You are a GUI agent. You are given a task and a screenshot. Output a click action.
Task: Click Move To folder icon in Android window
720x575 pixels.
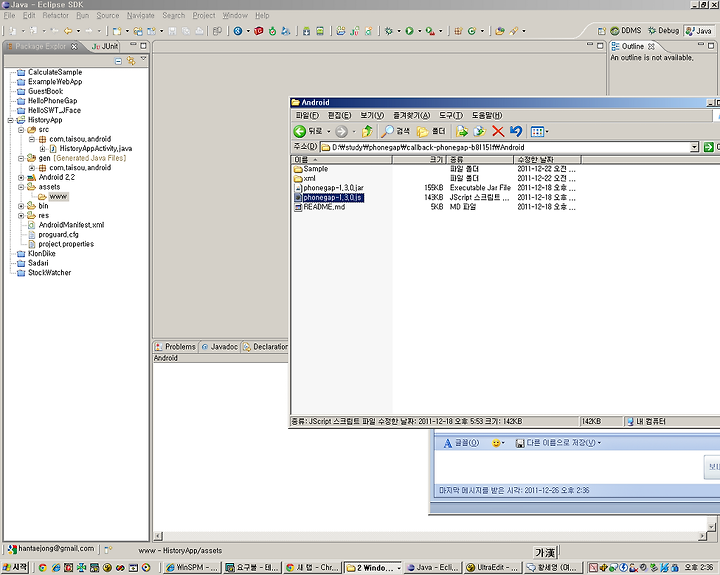[x=461, y=131]
